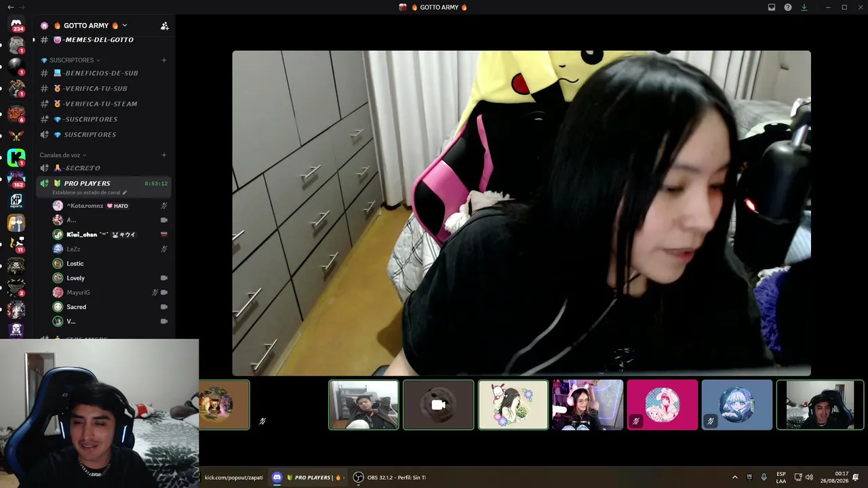868x488 pixels.
Task: Click the camera icon on Sacred's row
Action: click(164, 307)
